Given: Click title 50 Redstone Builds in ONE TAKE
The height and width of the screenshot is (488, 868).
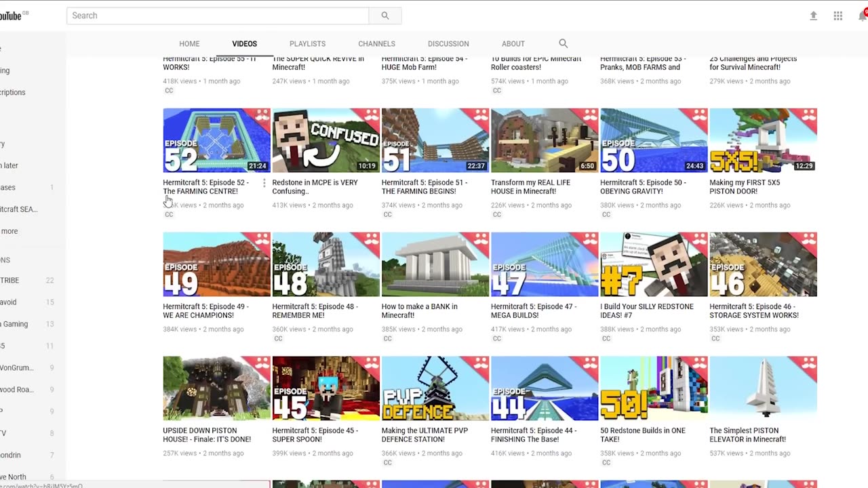Looking at the screenshot, I should [x=643, y=435].
